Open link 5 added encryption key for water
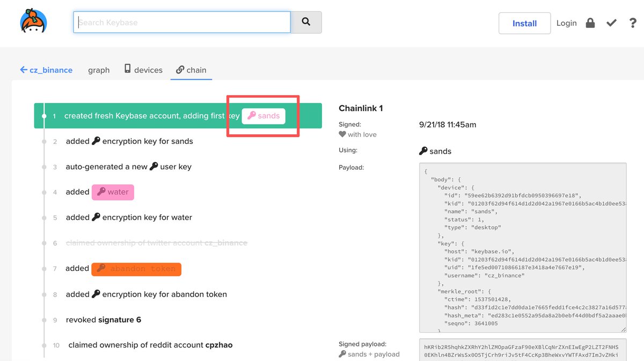The height and width of the screenshot is (361, 644). pos(129,218)
